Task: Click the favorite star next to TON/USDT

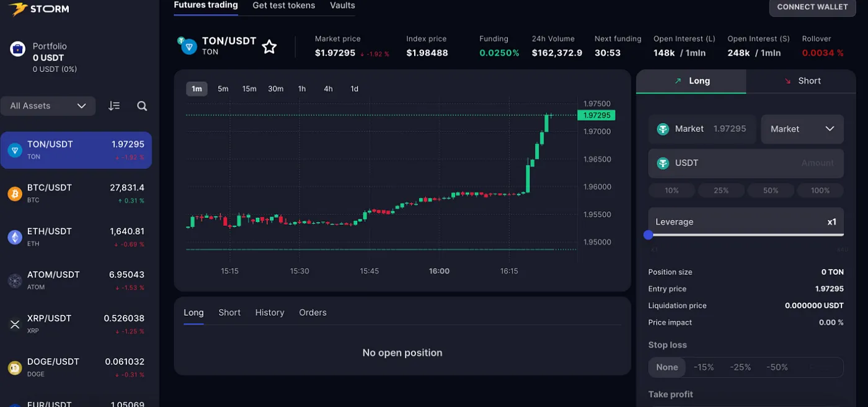Action: click(x=269, y=46)
